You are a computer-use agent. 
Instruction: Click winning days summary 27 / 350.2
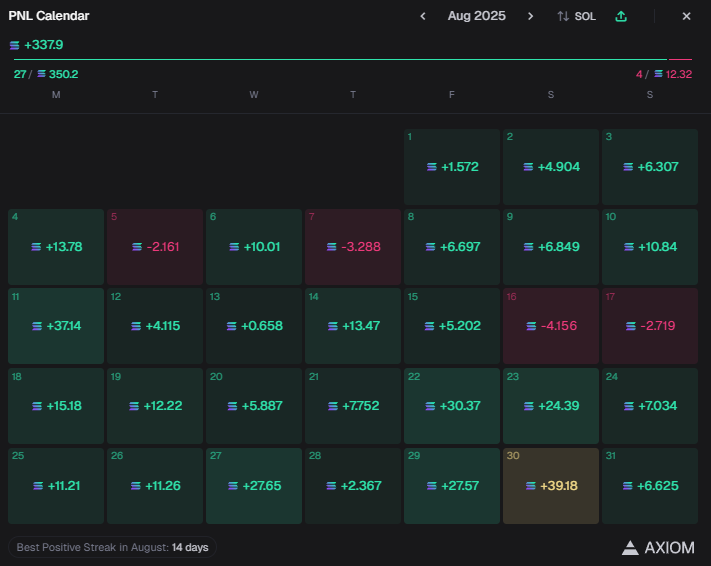tap(46, 74)
